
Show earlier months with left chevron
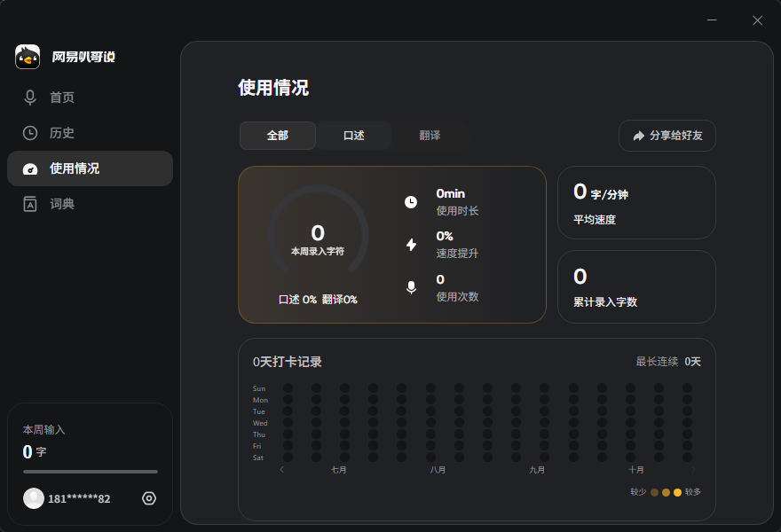tap(282, 469)
